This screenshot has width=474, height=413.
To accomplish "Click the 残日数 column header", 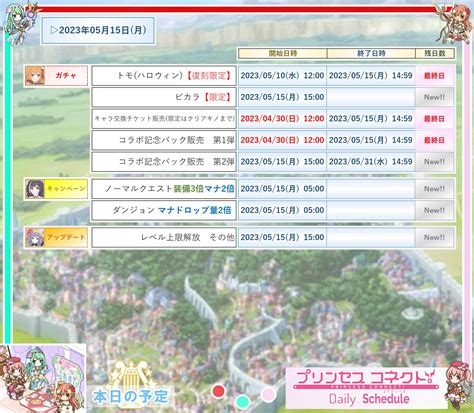I will coord(435,53).
